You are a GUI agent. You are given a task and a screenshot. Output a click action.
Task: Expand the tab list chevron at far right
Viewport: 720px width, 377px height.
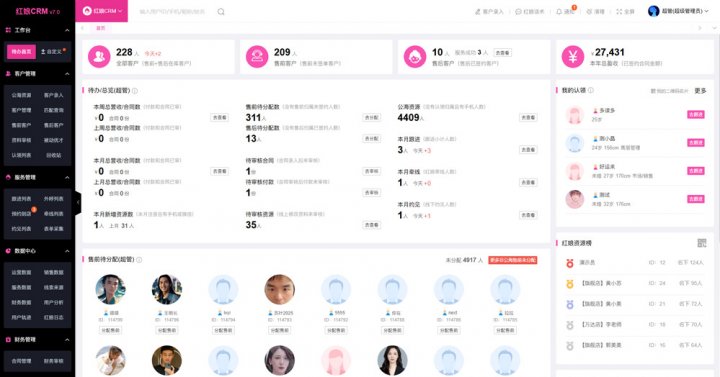click(714, 28)
